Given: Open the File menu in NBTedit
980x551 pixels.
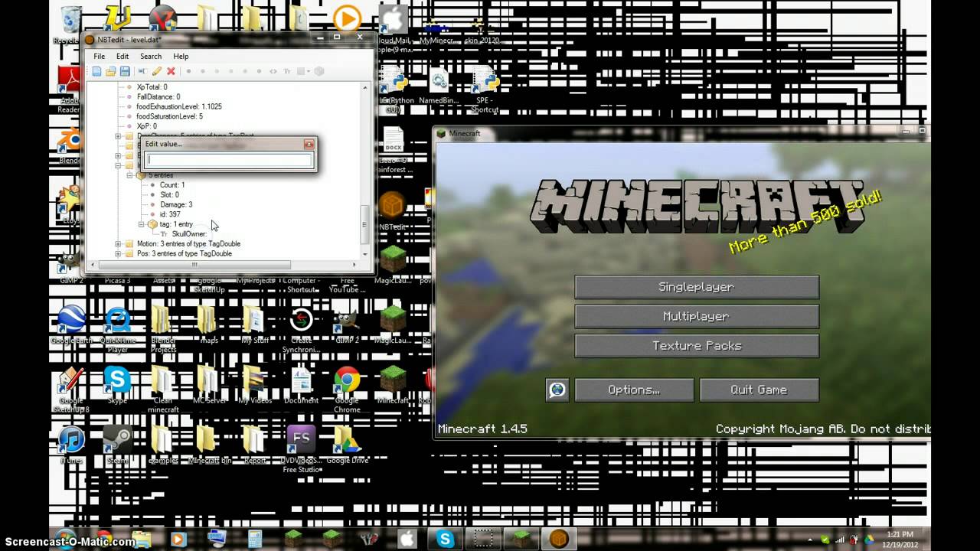Looking at the screenshot, I should pos(100,56).
